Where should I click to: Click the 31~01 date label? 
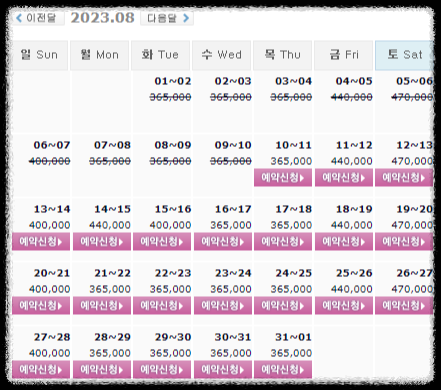(293, 337)
